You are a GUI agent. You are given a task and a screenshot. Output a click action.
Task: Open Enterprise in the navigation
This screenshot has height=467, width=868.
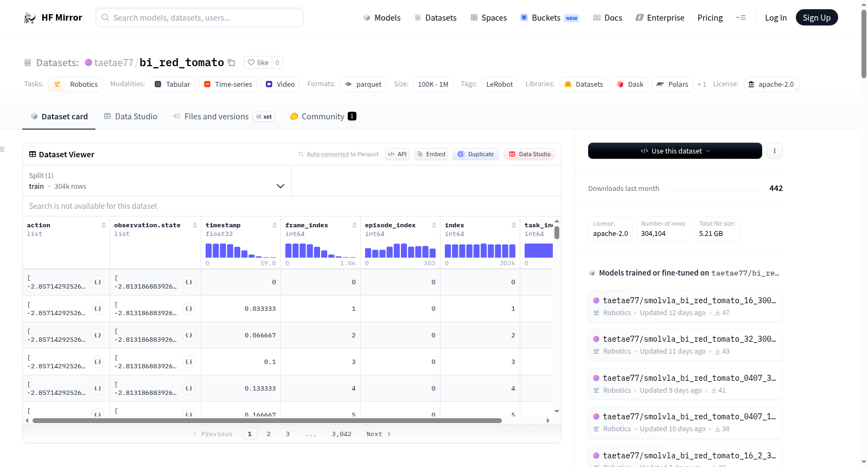[660, 17]
